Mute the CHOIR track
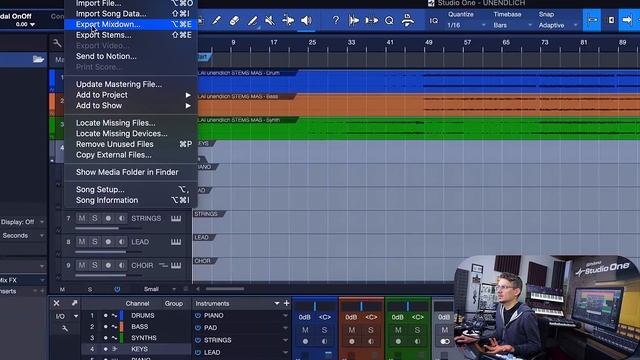640x360 pixels. tap(82, 265)
